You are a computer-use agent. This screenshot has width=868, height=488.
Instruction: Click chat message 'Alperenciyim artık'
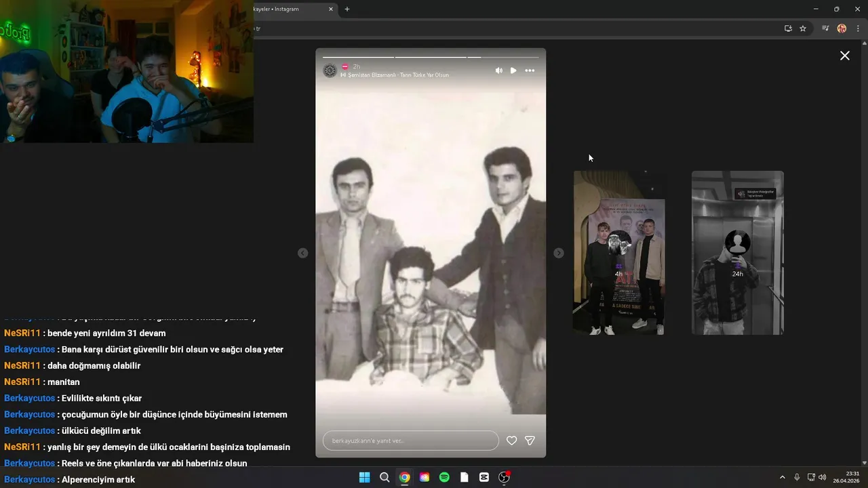point(98,480)
